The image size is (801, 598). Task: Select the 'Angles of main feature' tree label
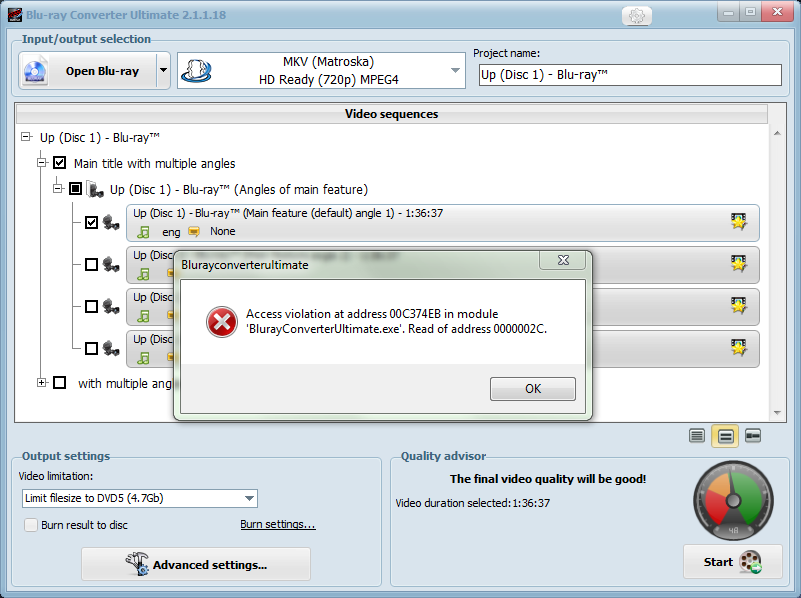click(239, 189)
